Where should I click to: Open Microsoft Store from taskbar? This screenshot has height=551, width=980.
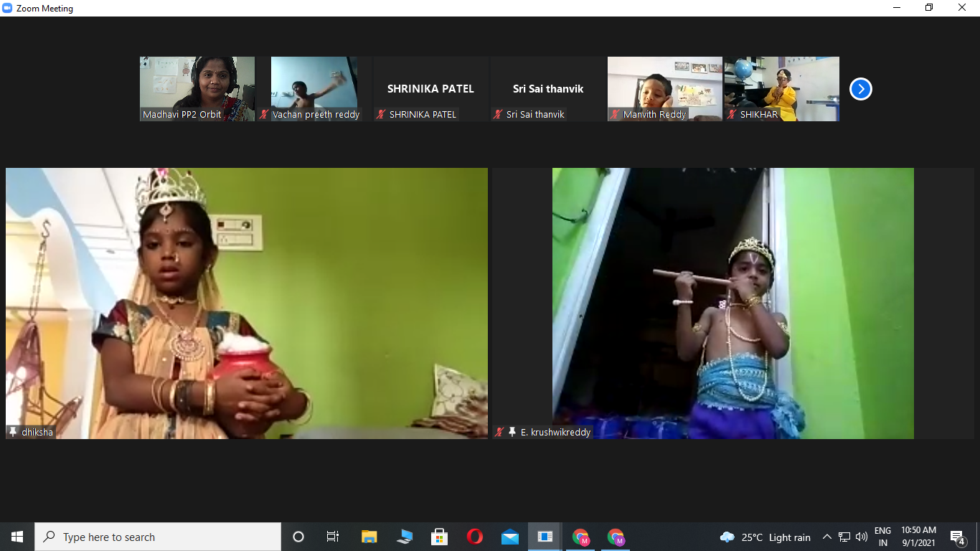pos(439,537)
